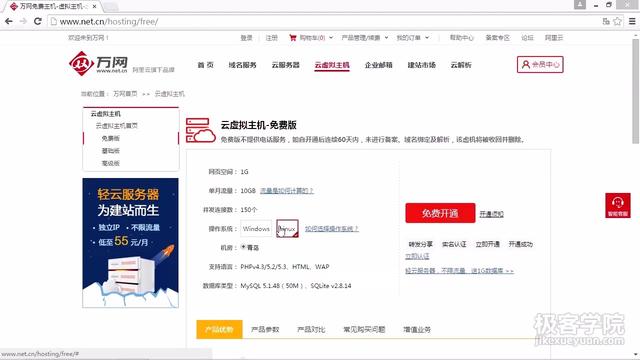Image resolution: width=640 pixels, height=360 pixels.
Task: Click the browser forward arrow
Action: (x=23, y=21)
